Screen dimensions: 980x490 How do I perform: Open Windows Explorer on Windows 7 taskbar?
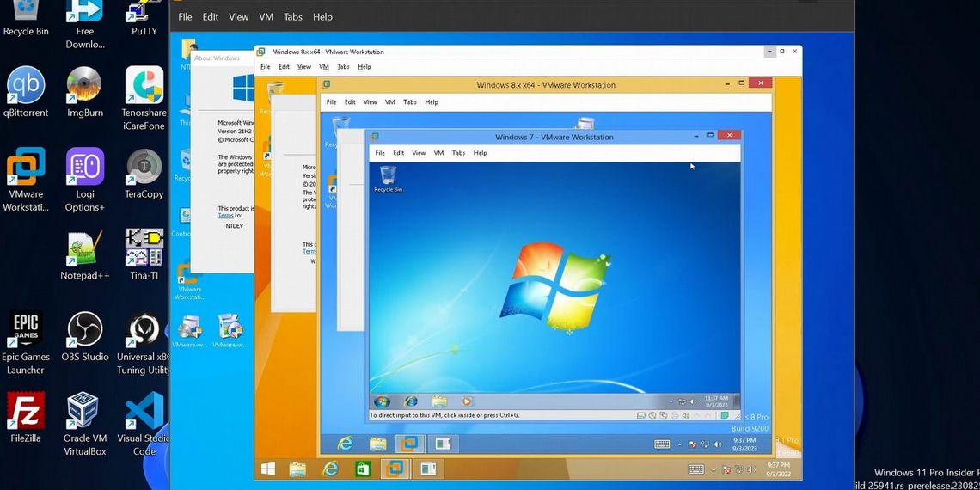[x=439, y=401]
